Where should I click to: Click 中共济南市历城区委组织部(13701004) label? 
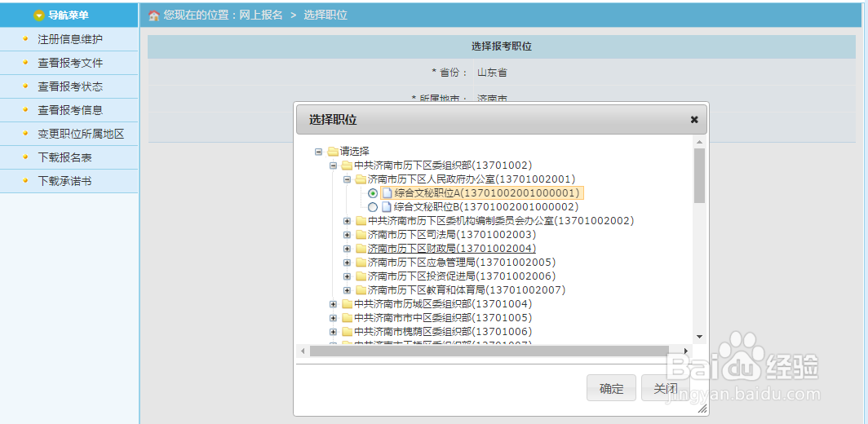tap(443, 304)
